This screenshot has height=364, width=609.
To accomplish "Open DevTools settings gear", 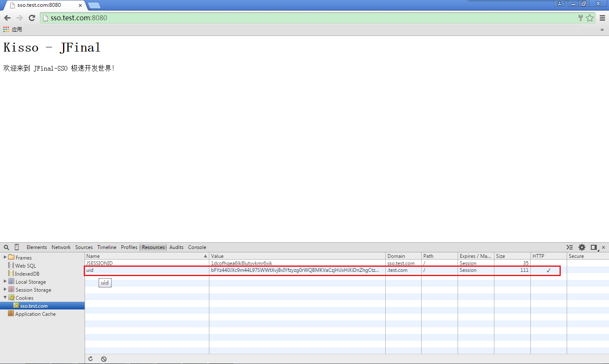I will coord(582,247).
